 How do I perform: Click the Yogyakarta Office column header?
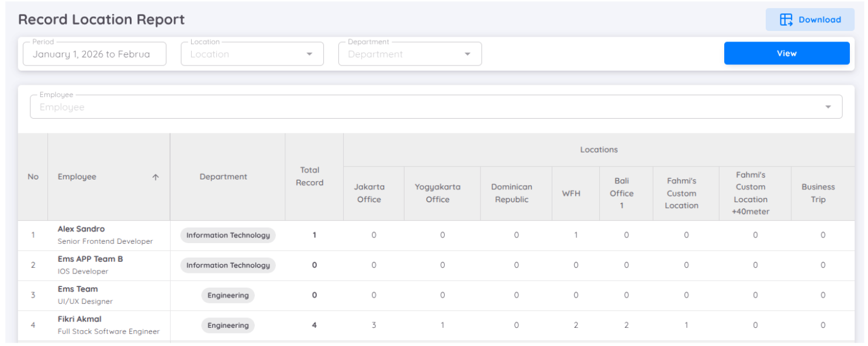pyautogui.click(x=442, y=193)
